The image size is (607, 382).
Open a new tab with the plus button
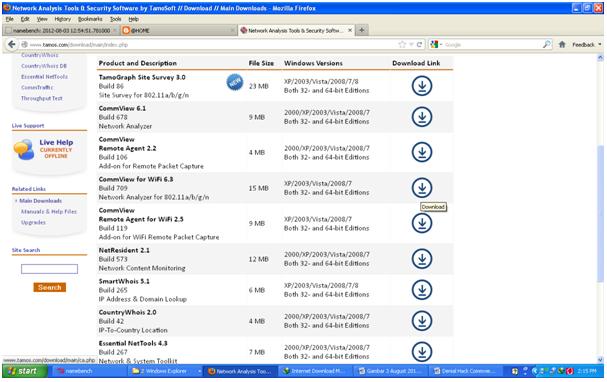click(362, 30)
